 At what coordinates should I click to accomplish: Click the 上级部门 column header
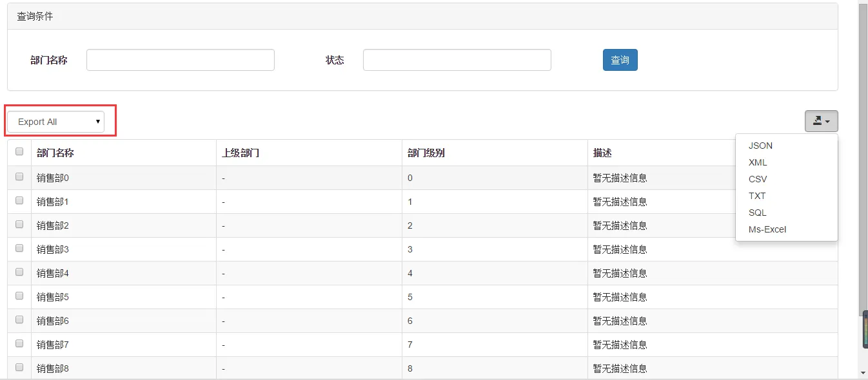pos(241,153)
